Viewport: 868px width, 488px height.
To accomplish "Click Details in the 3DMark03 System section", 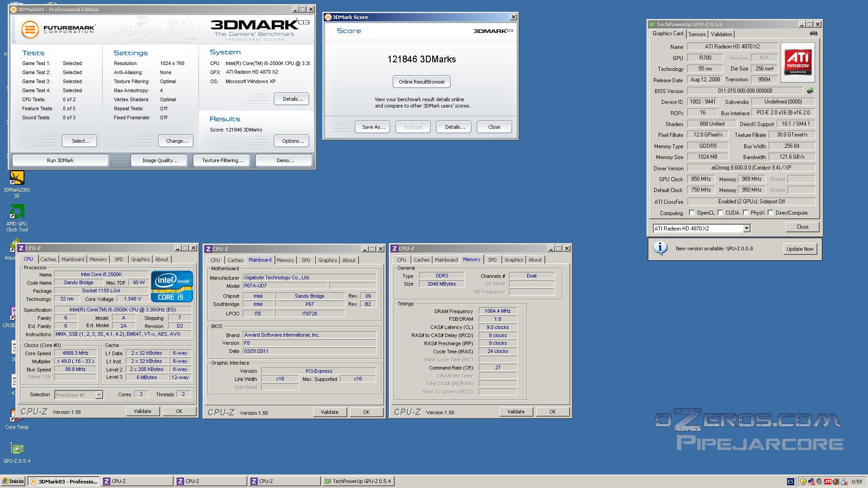I will [292, 99].
